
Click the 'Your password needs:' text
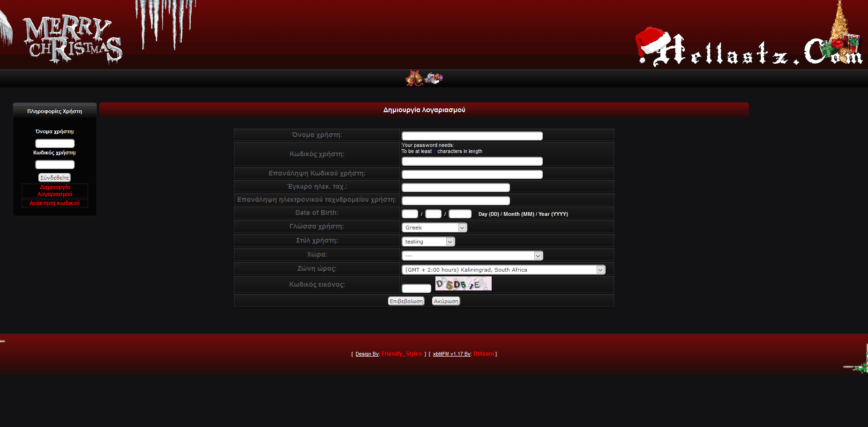click(x=428, y=145)
